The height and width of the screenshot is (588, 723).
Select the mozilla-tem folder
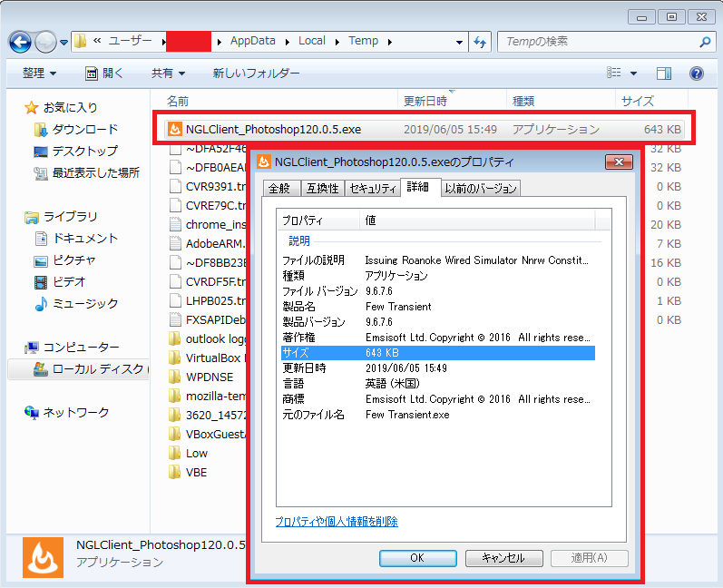pos(209,397)
